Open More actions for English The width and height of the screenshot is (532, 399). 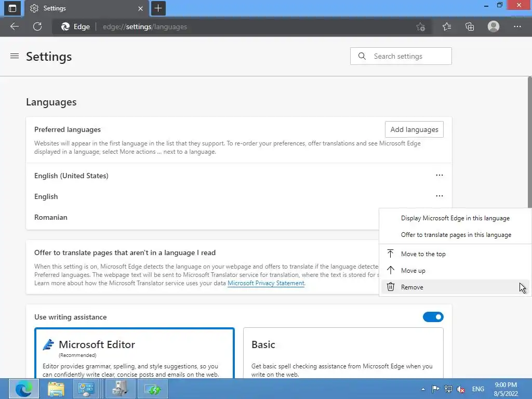click(440, 196)
